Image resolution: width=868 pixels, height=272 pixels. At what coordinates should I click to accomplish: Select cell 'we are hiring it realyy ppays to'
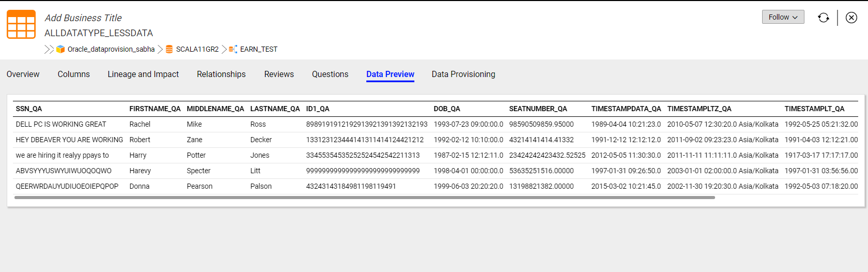pyautogui.click(x=63, y=155)
